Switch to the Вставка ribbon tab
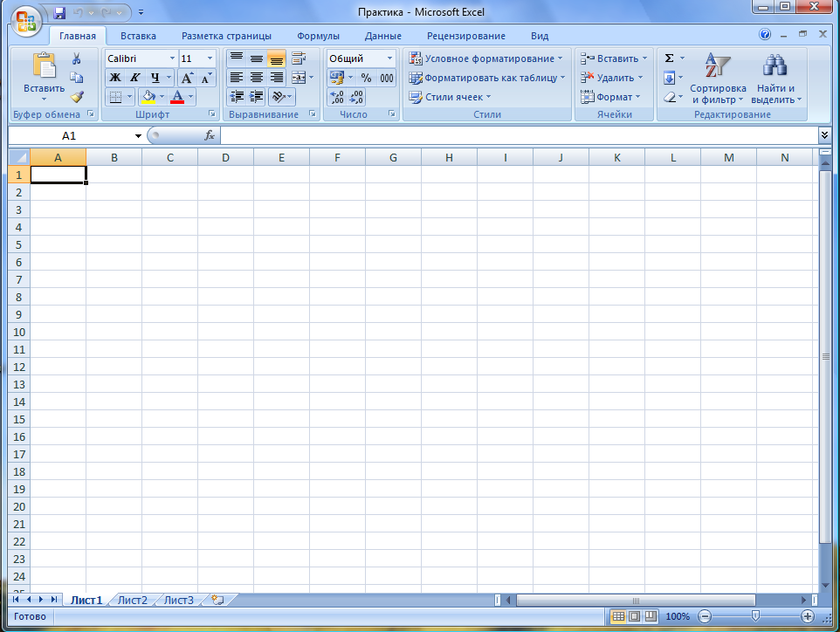Image resolution: width=840 pixels, height=632 pixels. 138,36
